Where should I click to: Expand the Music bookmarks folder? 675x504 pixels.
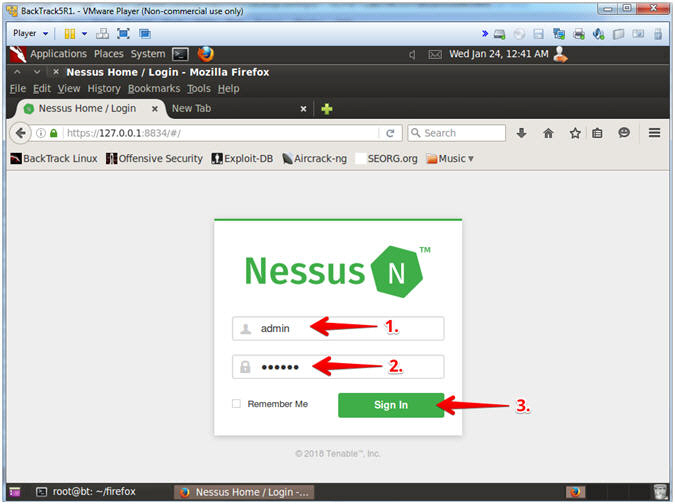click(x=450, y=159)
